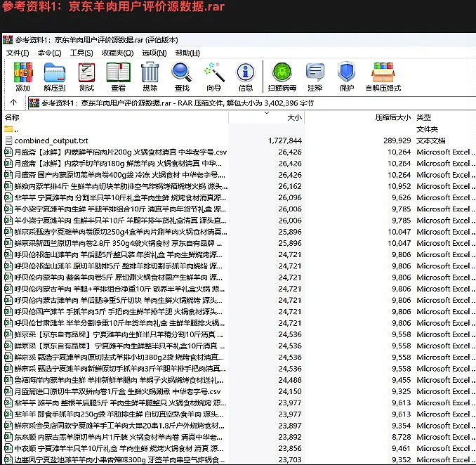Select 鲜京采 甄选宁夏滩羊肉原切法式羊排 file

pos(119,357)
